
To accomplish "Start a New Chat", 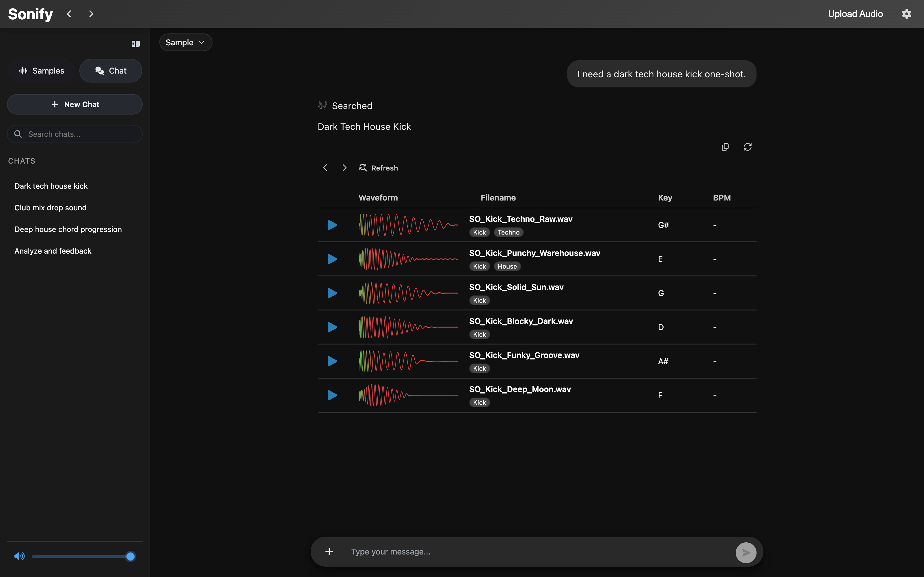I will click(x=74, y=104).
